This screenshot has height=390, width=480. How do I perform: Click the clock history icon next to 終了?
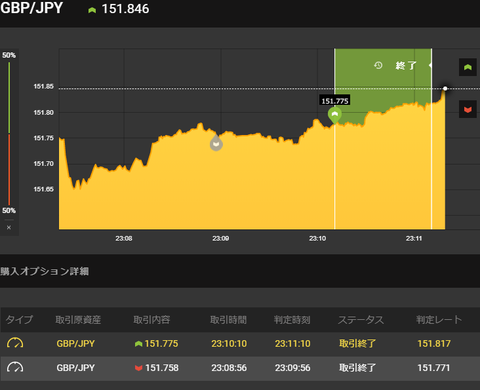tap(378, 65)
